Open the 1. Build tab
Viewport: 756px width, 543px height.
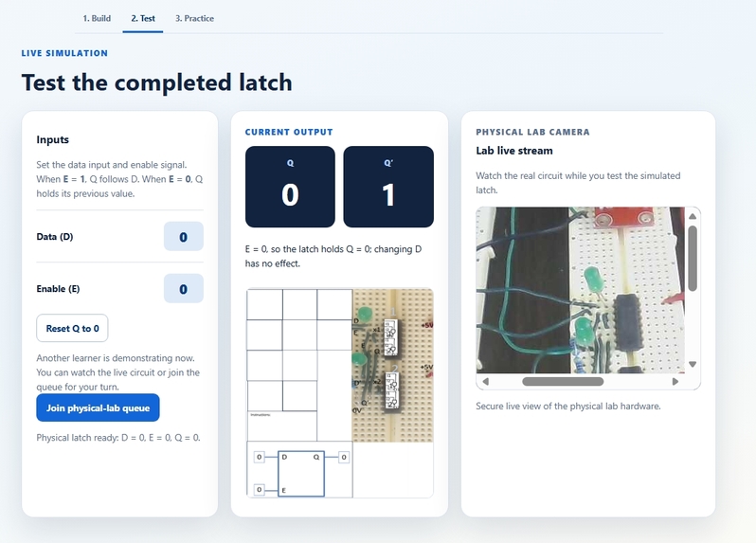coord(97,18)
